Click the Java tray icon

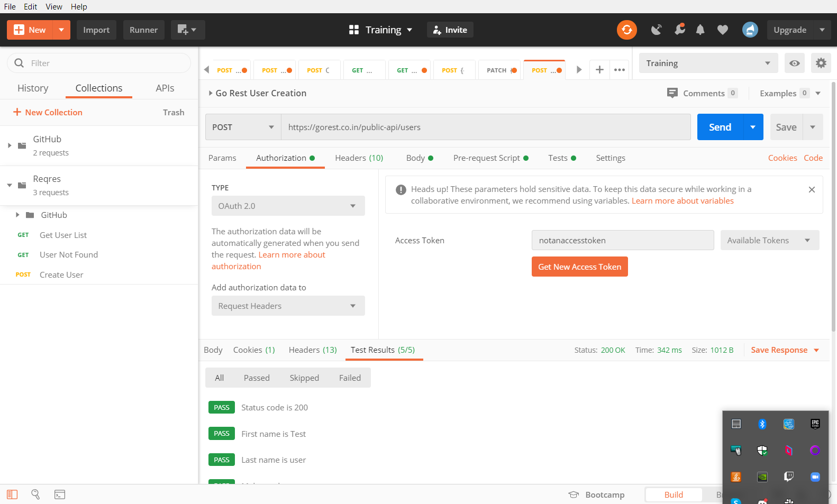(x=736, y=476)
